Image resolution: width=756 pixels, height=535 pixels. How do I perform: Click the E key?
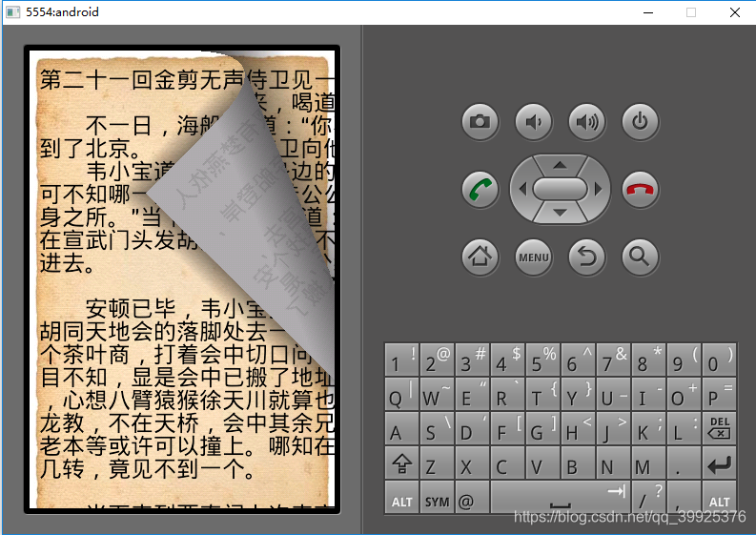(472, 394)
